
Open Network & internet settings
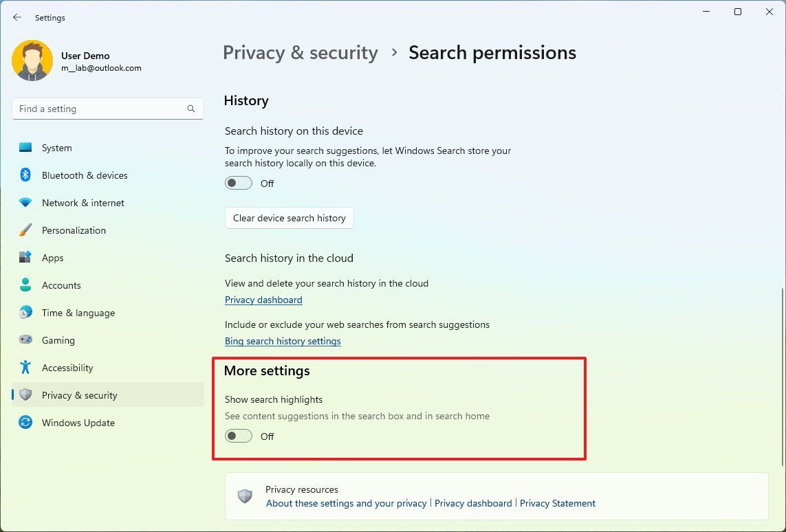click(x=83, y=203)
